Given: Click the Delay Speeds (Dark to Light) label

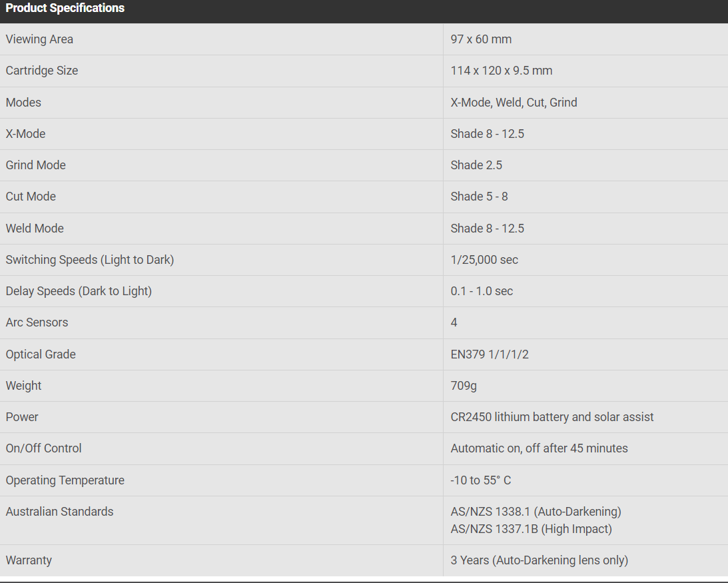Looking at the screenshot, I should (79, 291).
